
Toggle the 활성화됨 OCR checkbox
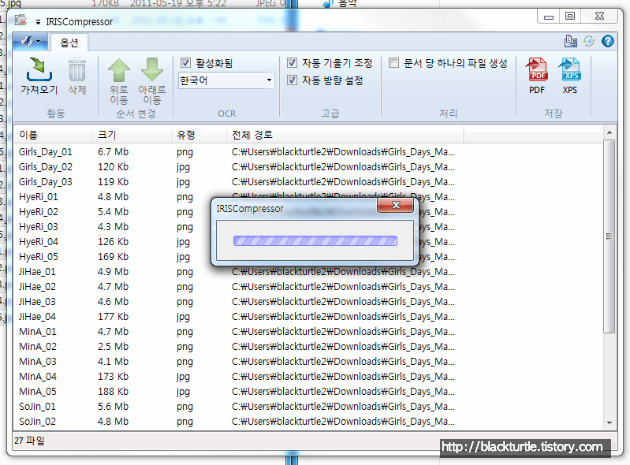(185, 63)
